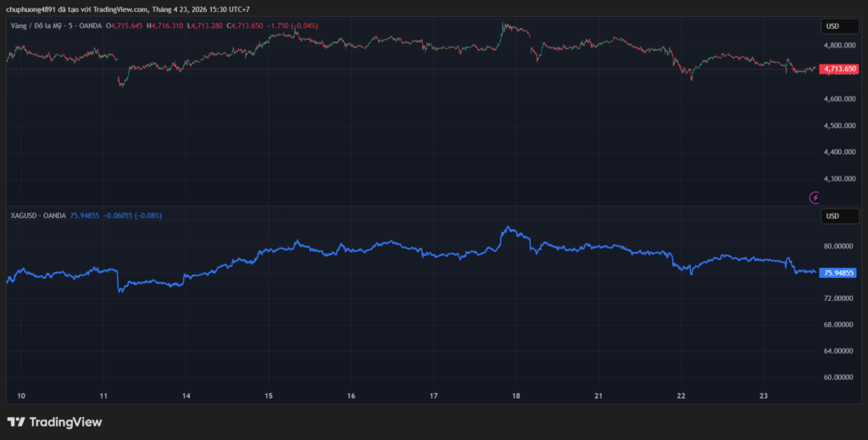Click date 18 on the time axis
The height and width of the screenshot is (440, 868).
pyautogui.click(x=516, y=396)
